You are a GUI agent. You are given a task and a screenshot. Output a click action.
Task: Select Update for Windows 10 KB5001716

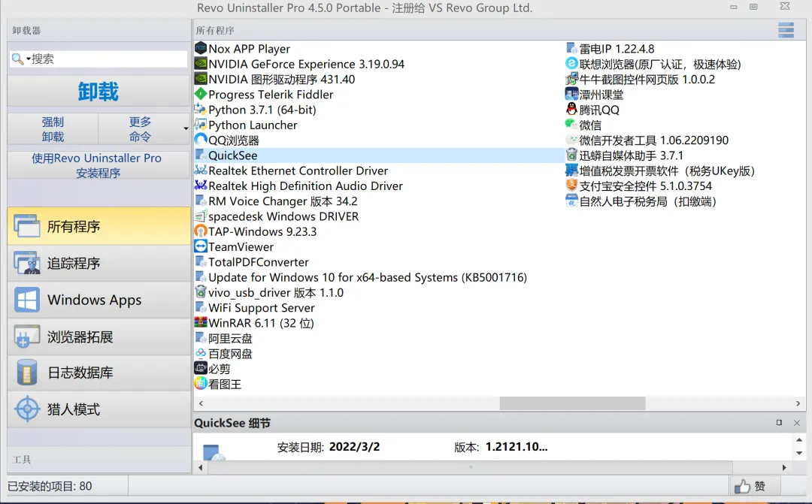[367, 277]
